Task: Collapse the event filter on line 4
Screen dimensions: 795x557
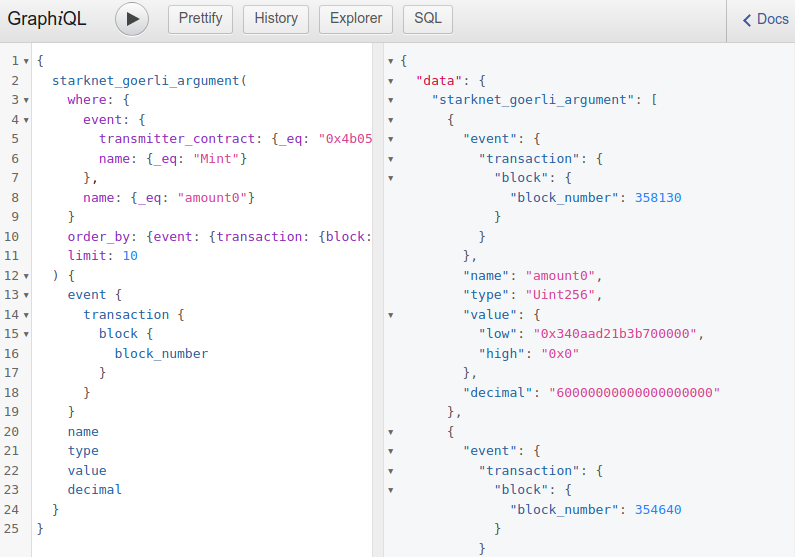Action: click(x=26, y=120)
